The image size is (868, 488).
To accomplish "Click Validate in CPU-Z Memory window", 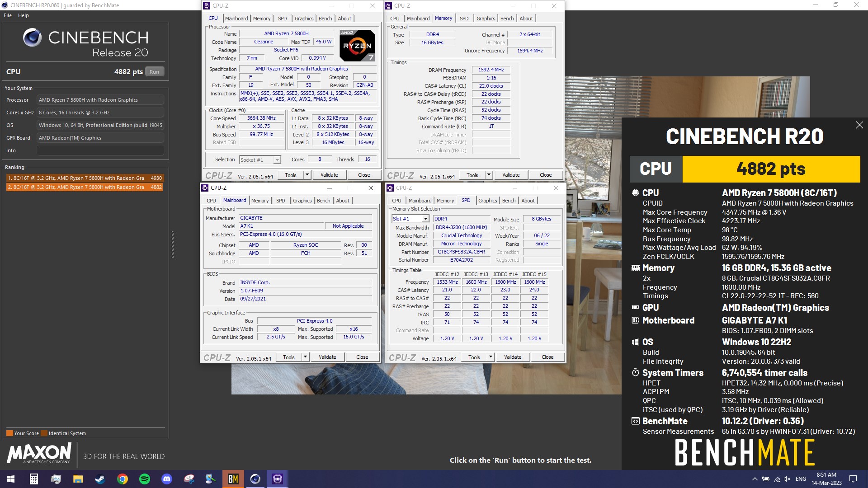I will tap(511, 175).
